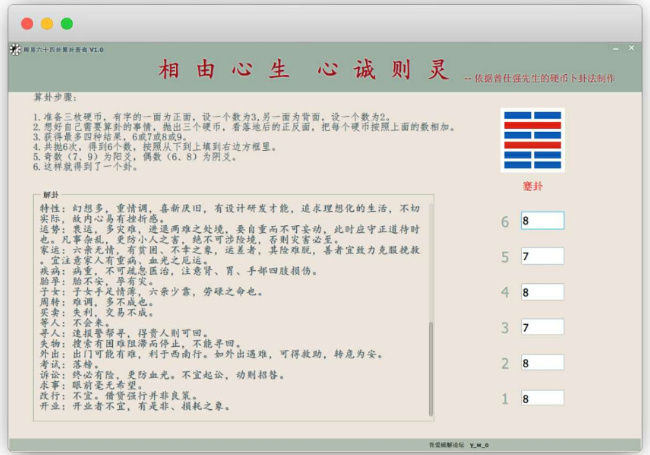The width and height of the screenshot is (650, 455).
Task: Select the line 5 value field
Action: pyautogui.click(x=542, y=256)
